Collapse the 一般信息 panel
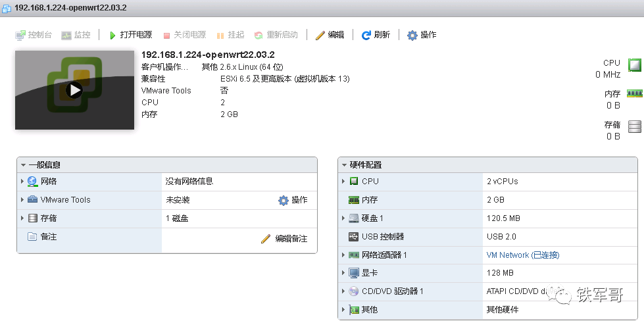The image size is (644, 323). click(x=24, y=165)
